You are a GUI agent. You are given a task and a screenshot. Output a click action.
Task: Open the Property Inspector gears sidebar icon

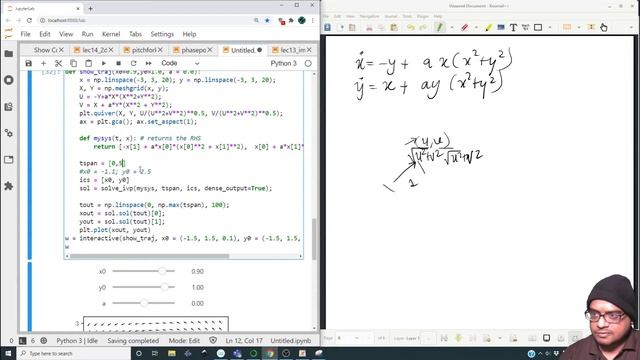point(9,133)
